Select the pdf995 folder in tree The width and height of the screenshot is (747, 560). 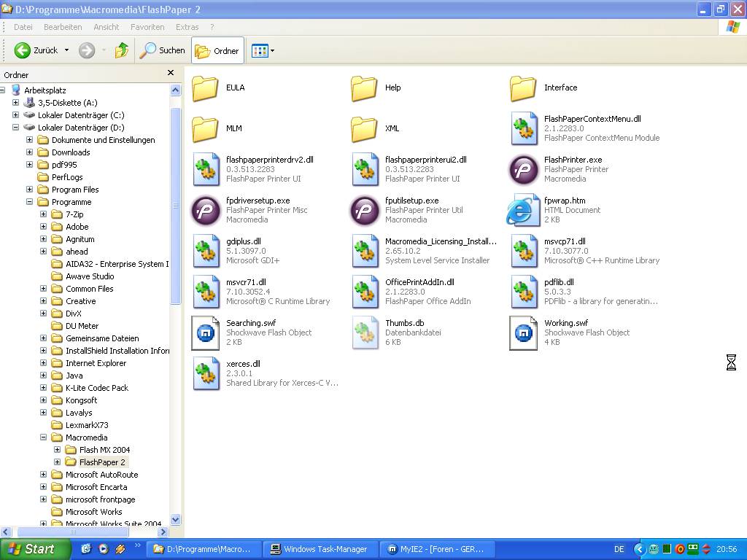pyautogui.click(x=64, y=165)
